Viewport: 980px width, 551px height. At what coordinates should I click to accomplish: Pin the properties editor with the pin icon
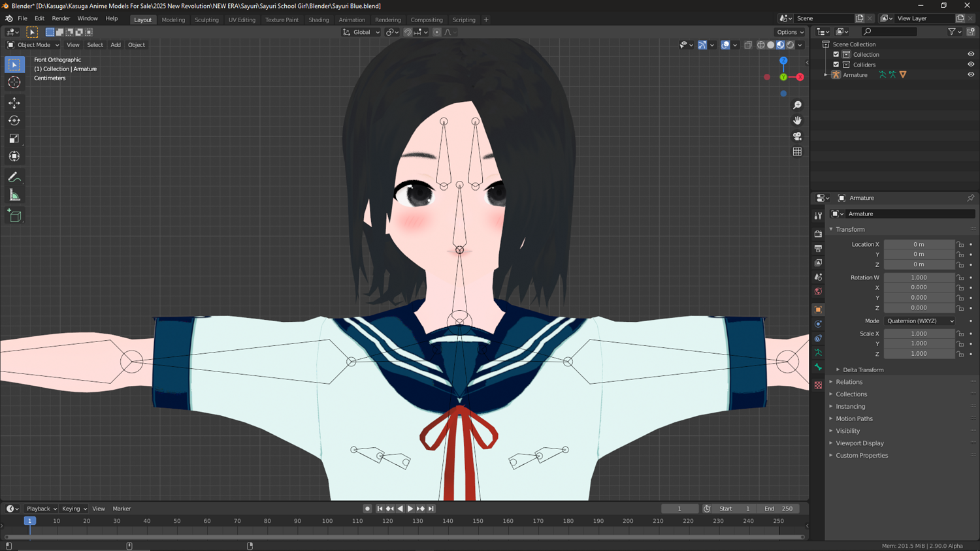[971, 198]
